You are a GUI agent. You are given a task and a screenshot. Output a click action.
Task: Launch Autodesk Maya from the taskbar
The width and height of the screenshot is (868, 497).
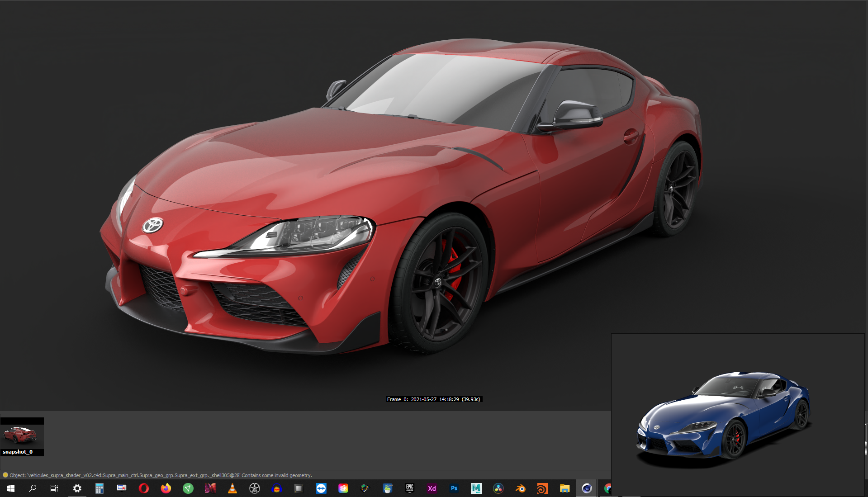coord(476,488)
